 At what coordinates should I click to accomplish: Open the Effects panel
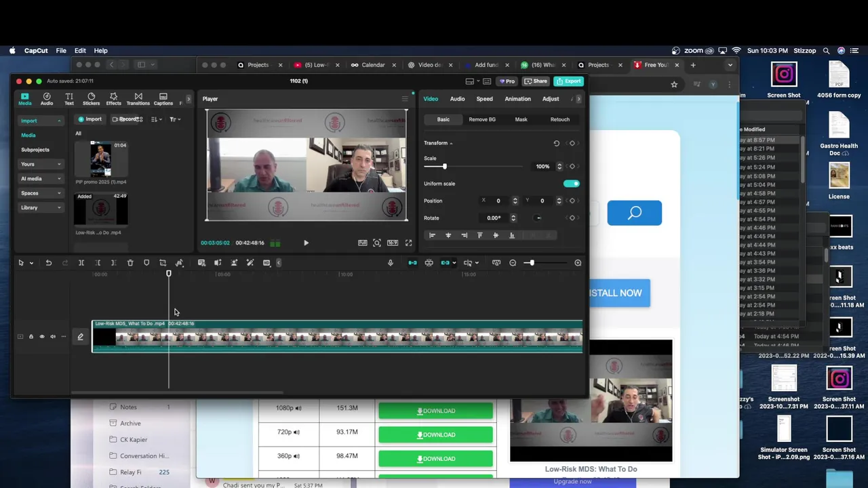pyautogui.click(x=113, y=99)
